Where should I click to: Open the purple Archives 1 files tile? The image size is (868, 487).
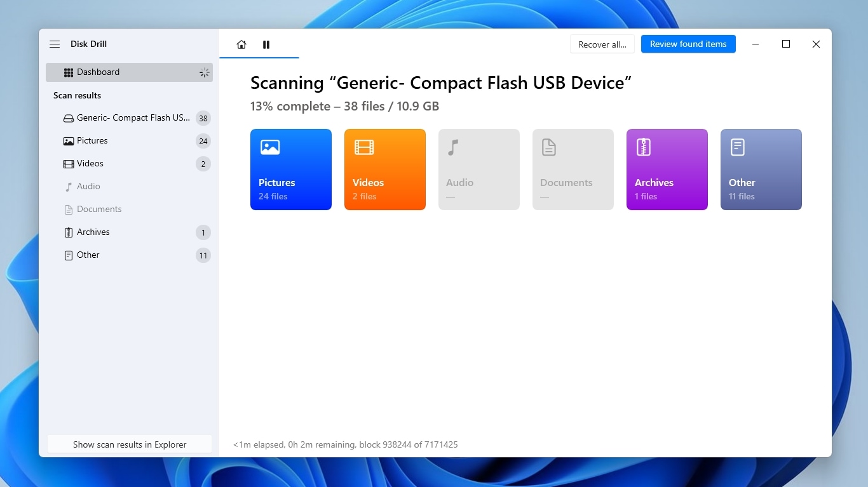click(667, 170)
